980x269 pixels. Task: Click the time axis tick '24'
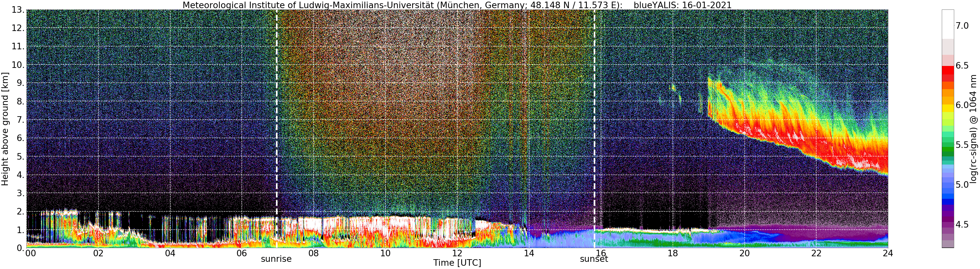click(x=888, y=253)
